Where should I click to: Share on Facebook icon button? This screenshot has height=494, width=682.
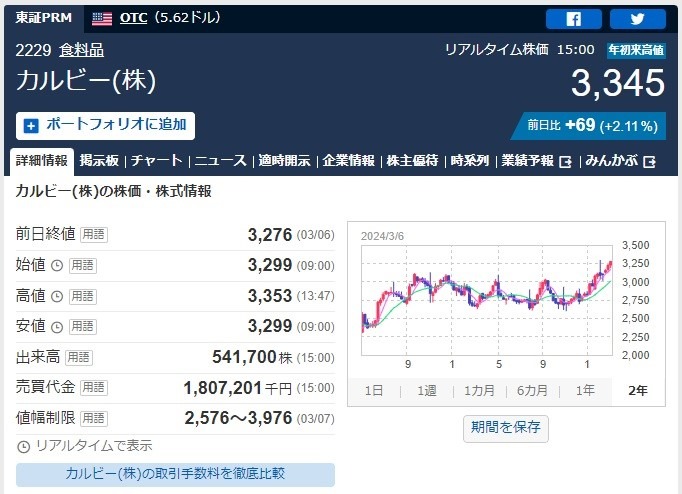574,19
